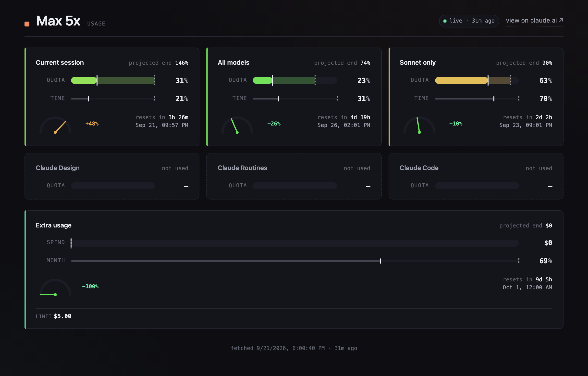Click the Current session pace gauge

tap(56, 125)
